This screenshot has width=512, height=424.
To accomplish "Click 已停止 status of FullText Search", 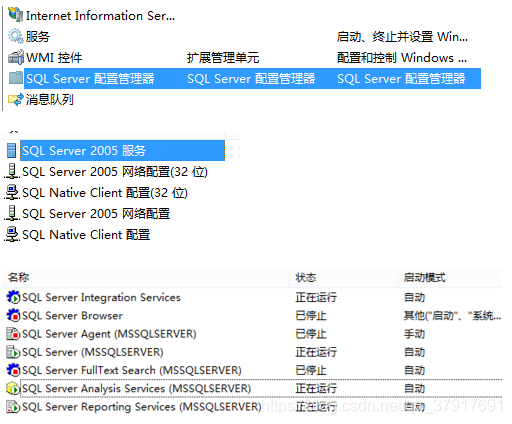I will [311, 370].
